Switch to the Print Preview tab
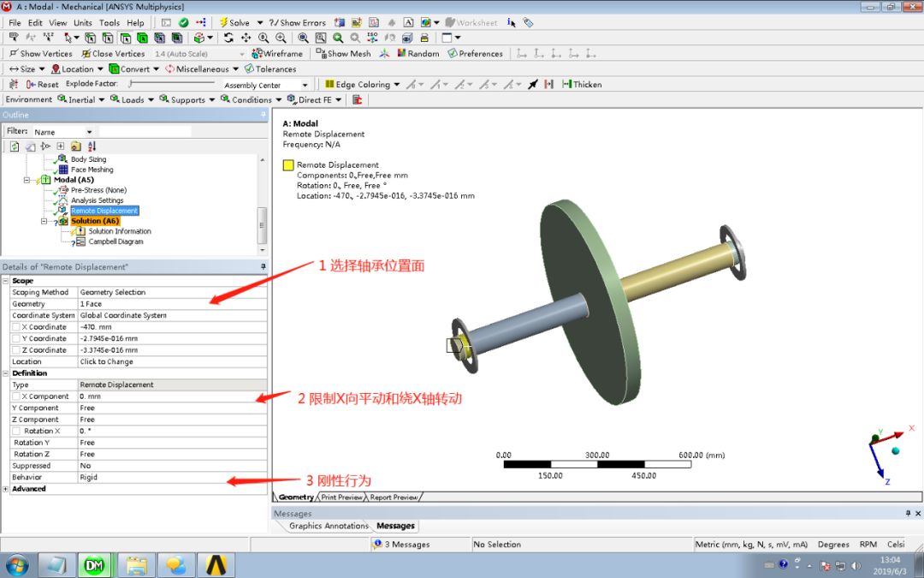924x578 pixels. pos(341,497)
